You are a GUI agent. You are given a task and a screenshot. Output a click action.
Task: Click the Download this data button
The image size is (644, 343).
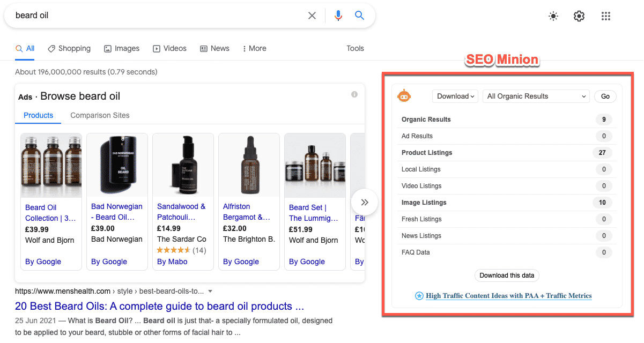pyautogui.click(x=507, y=275)
